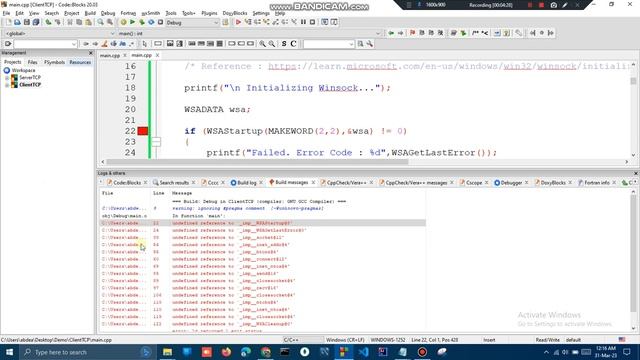Open the File menu

pos(7,13)
